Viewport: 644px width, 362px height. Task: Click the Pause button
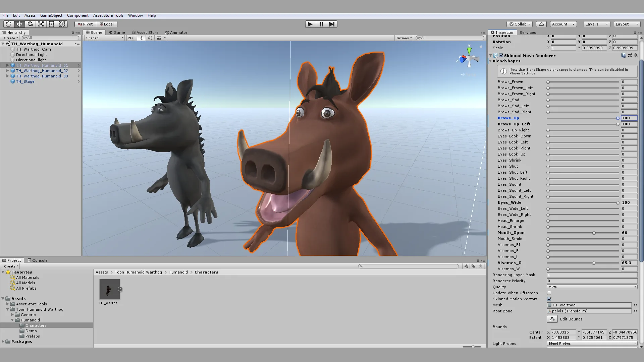point(321,24)
